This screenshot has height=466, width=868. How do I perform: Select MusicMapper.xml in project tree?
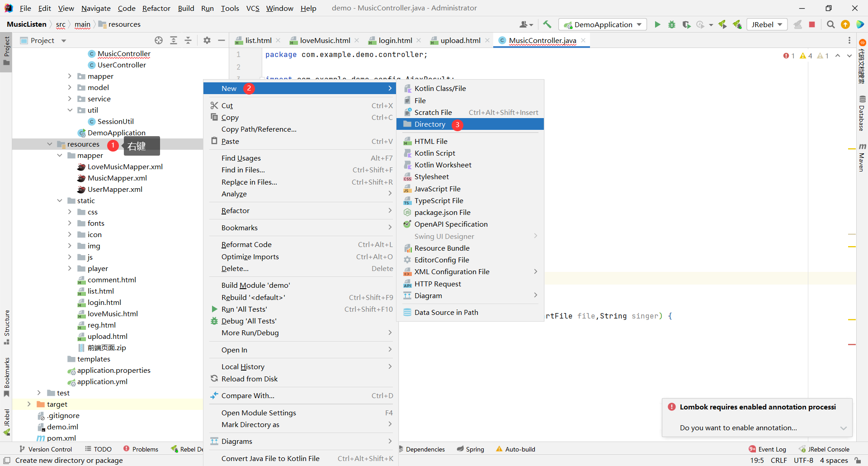(x=117, y=178)
